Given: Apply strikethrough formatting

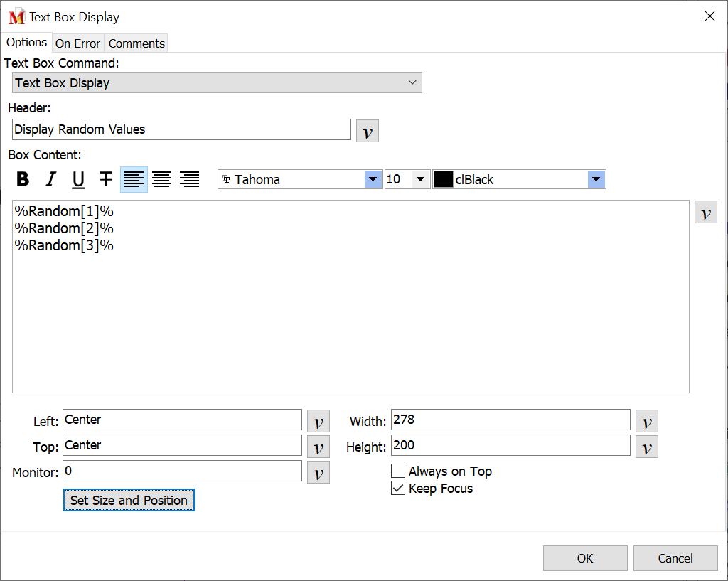Looking at the screenshot, I should click(x=106, y=179).
